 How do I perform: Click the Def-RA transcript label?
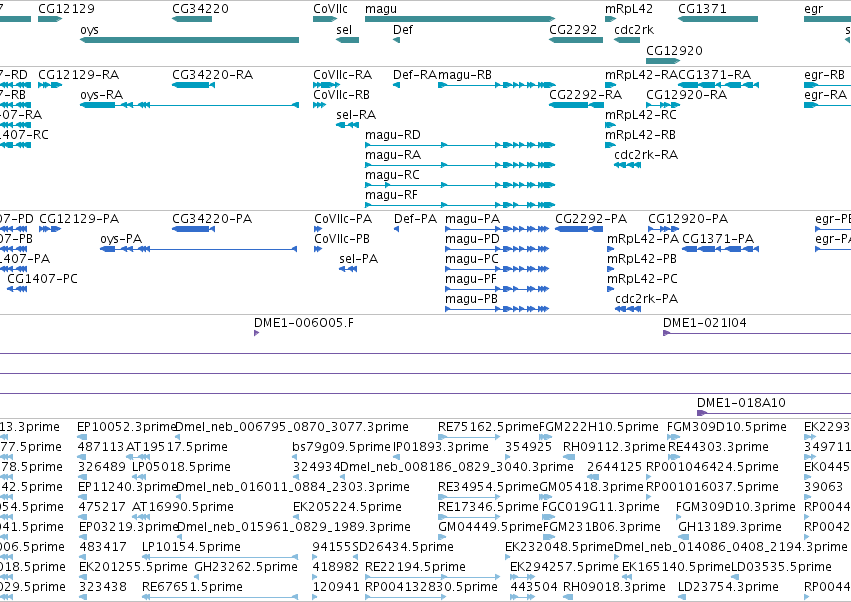click(415, 74)
